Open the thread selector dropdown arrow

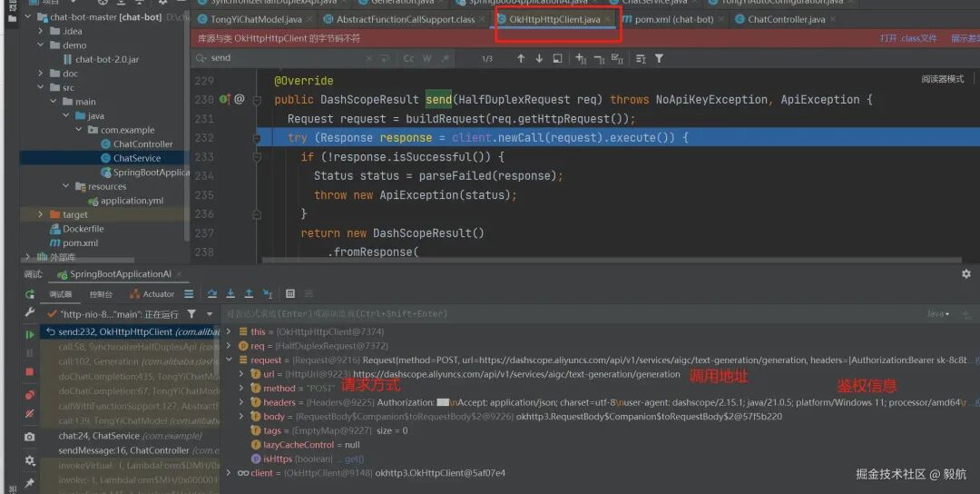210,314
